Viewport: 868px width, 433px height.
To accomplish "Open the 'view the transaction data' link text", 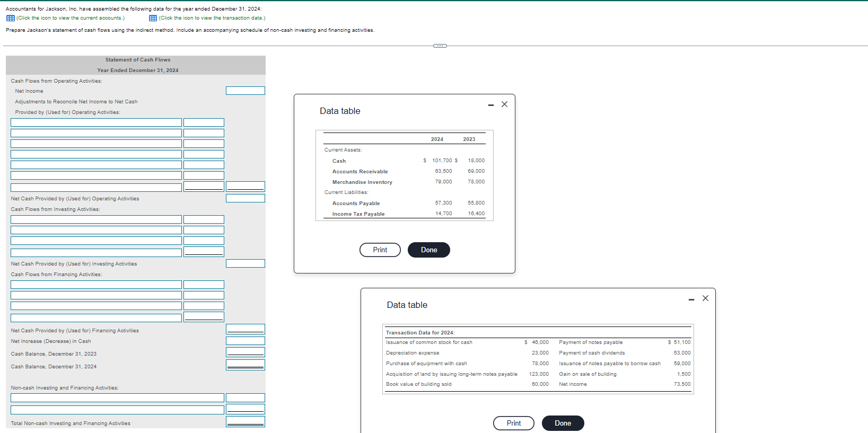I will (212, 18).
